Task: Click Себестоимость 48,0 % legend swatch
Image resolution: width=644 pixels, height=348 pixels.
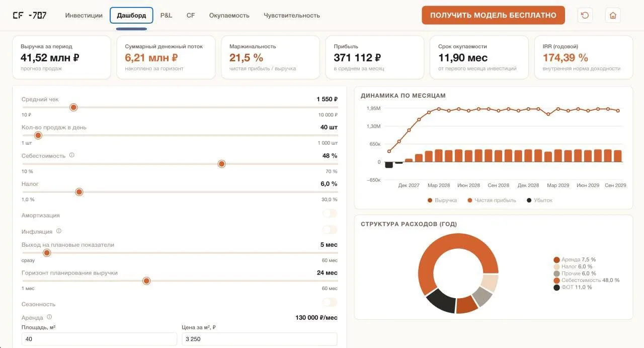Action: click(x=556, y=281)
